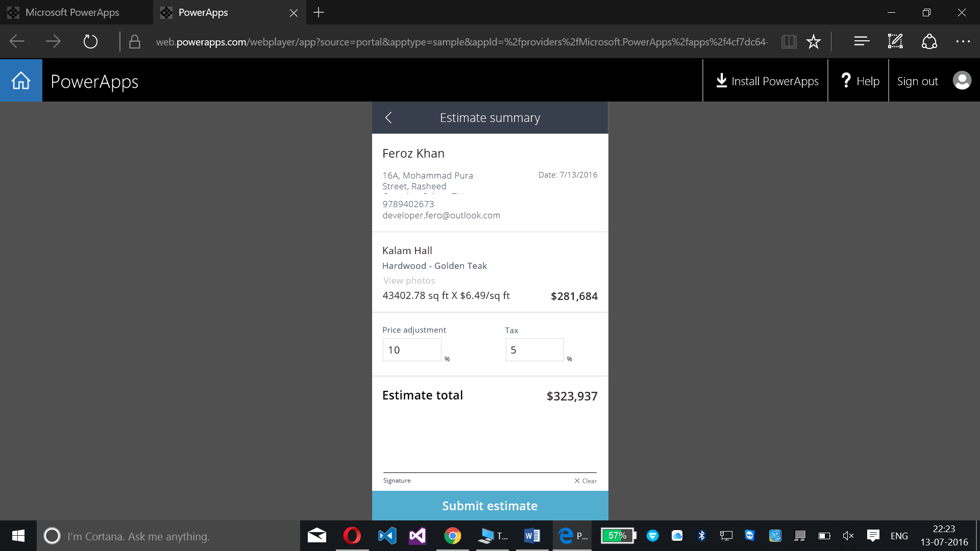Viewport: 980px width, 551px height.
Task: Click the browser back arrow
Action: click(x=17, y=41)
